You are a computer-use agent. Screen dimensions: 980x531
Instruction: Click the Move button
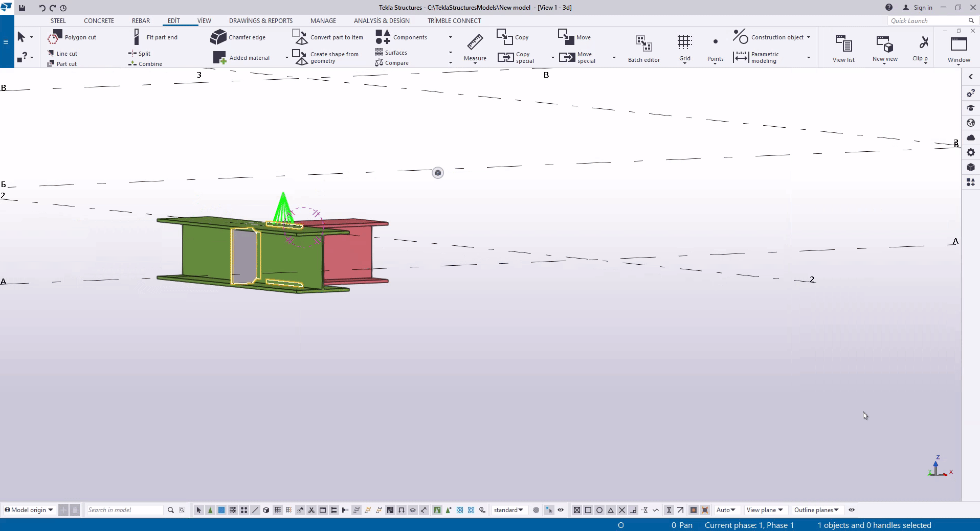(x=575, y=37)
